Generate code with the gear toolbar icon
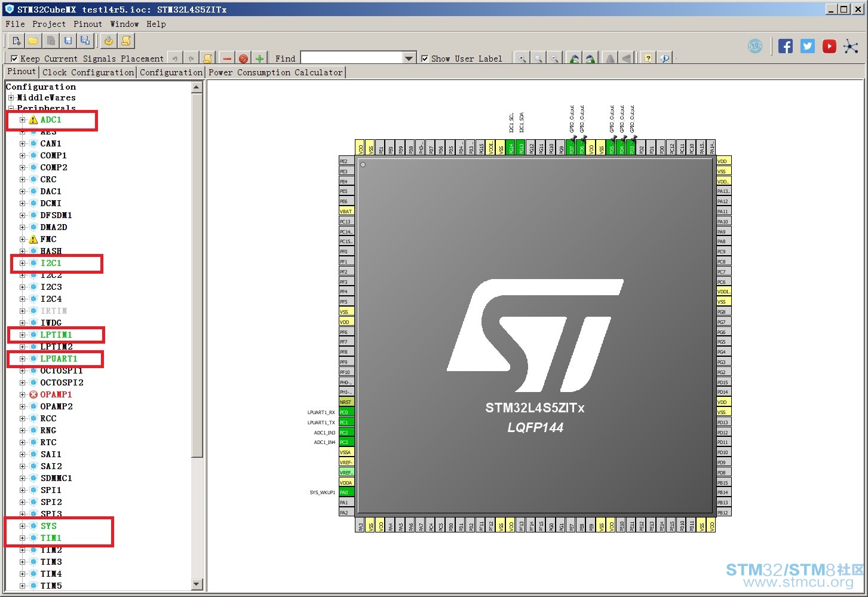The width and height of the screenshot is (868, 597). [108, 41]
